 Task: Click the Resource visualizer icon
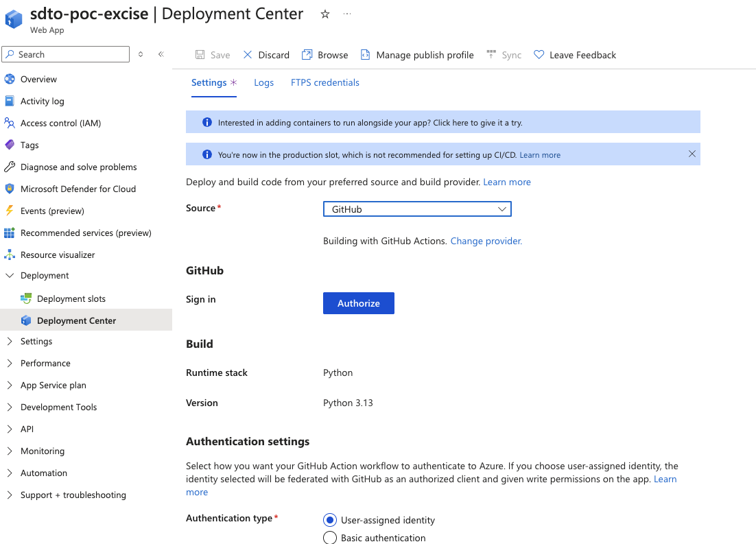pyautogui.click(x=9, y=255)
